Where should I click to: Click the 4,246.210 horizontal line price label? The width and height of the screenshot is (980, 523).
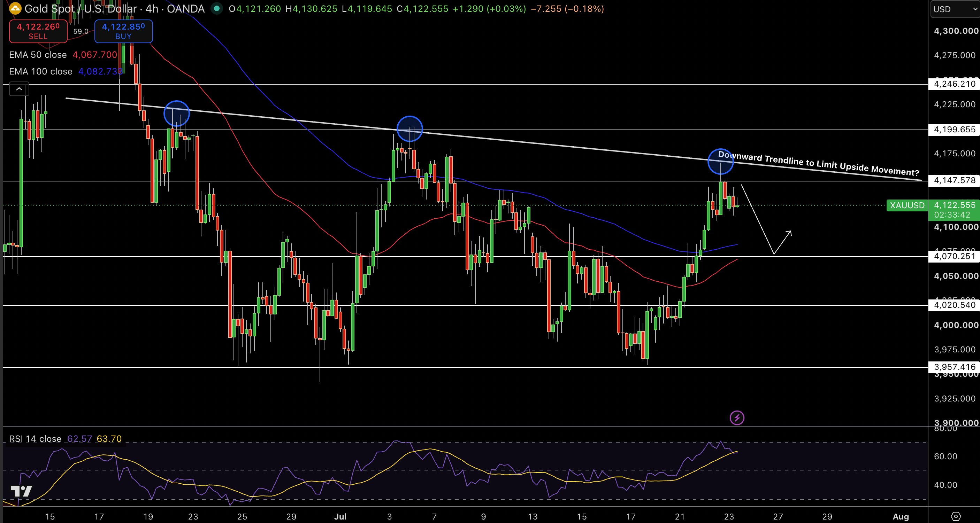954,84
